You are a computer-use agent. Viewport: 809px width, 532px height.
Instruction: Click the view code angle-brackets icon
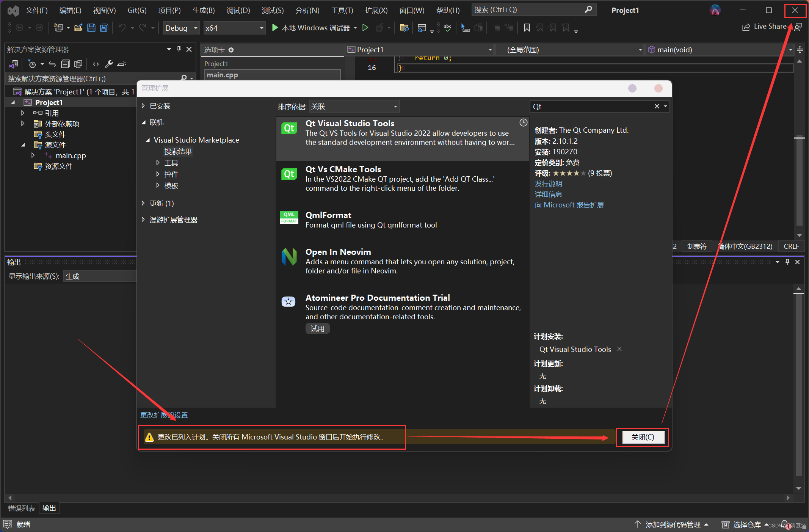coord(96,64)
